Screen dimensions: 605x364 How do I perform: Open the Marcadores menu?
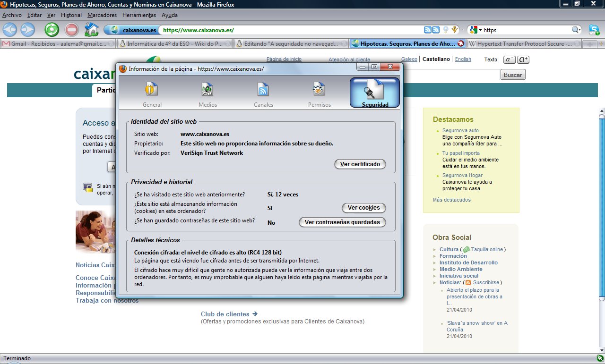[x=102, y=15]
